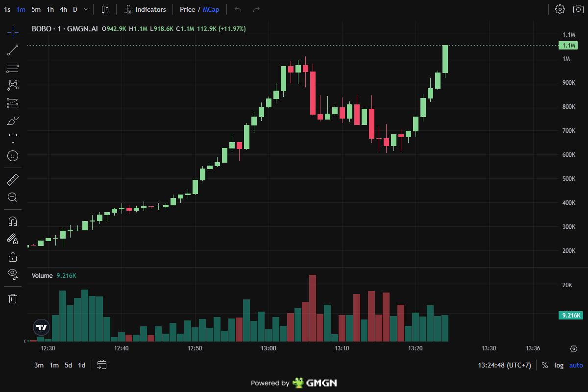Toggle lock all drawing tools

click(13, 257)
